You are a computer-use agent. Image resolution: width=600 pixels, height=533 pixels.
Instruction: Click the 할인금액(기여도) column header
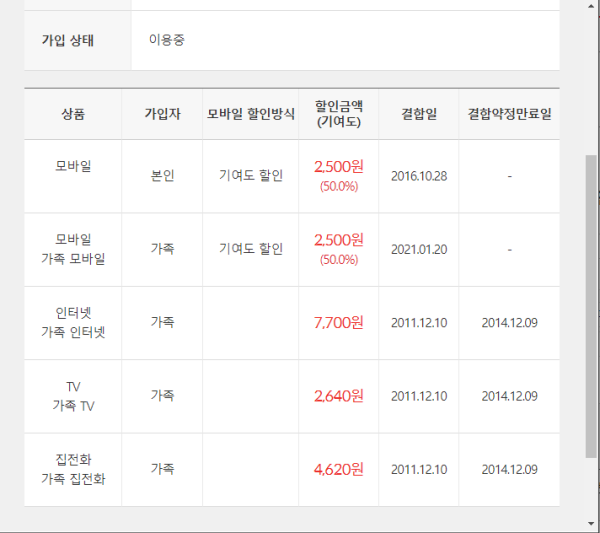click(x=339, y=114)
